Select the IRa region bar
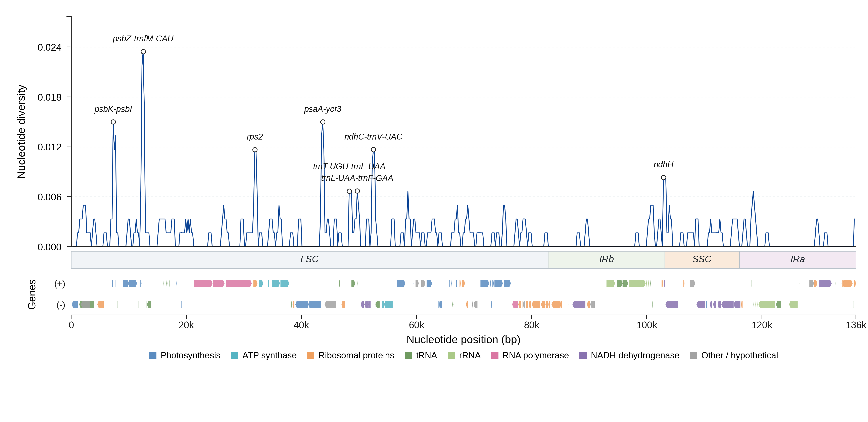 (x=798, y=260)
